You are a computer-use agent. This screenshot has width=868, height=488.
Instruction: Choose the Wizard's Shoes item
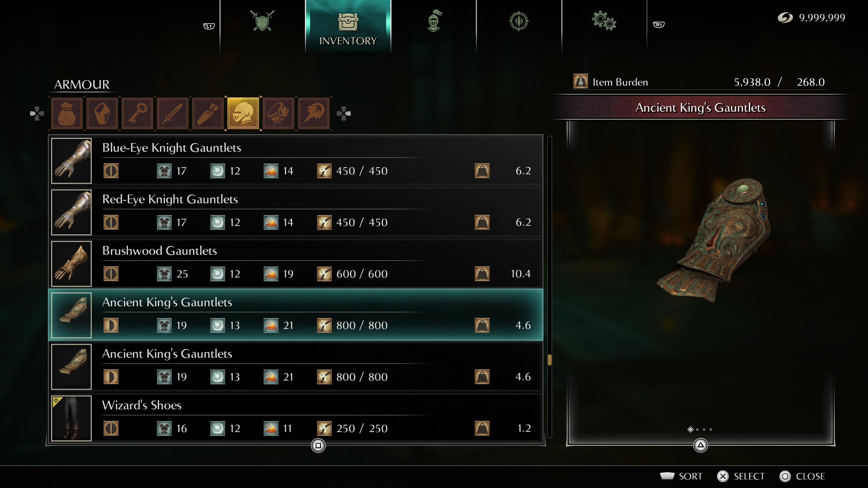click(296, 418)
